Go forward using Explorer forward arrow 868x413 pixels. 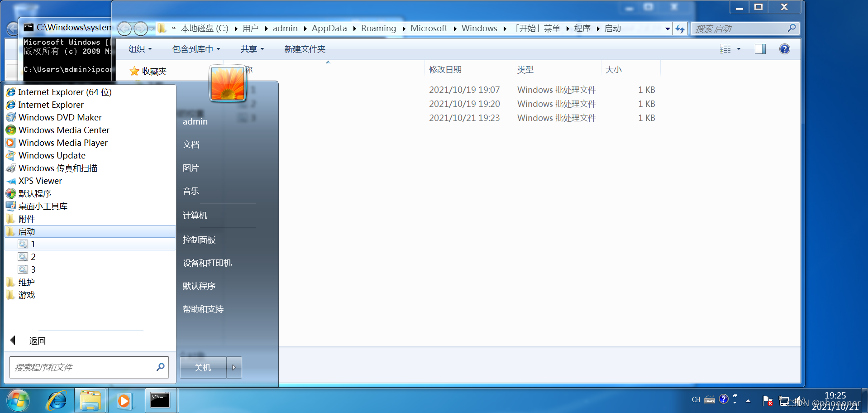point(141,29)
